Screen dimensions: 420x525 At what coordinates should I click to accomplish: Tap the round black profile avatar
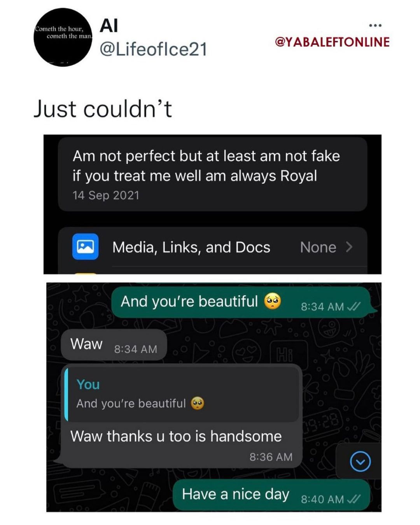point(63,37)
